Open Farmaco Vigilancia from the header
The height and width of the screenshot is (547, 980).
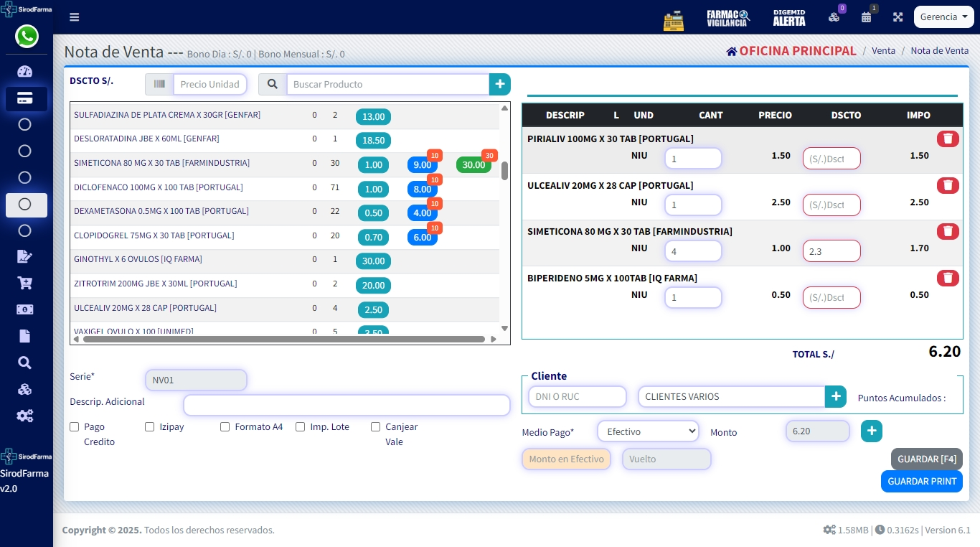pyautogui.click(x=727, y=18)
